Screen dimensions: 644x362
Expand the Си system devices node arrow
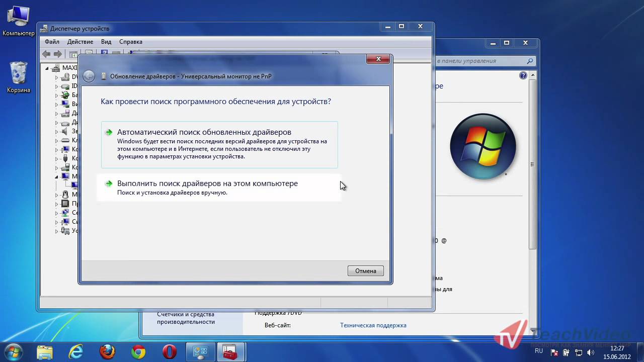57,222
